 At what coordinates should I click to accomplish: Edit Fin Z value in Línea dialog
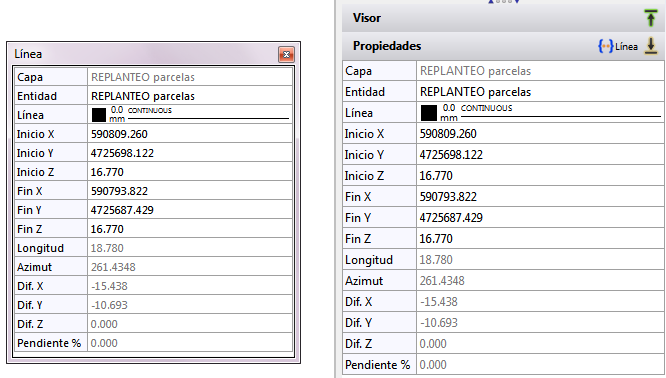pyautogui.click(x=190, y=229)
